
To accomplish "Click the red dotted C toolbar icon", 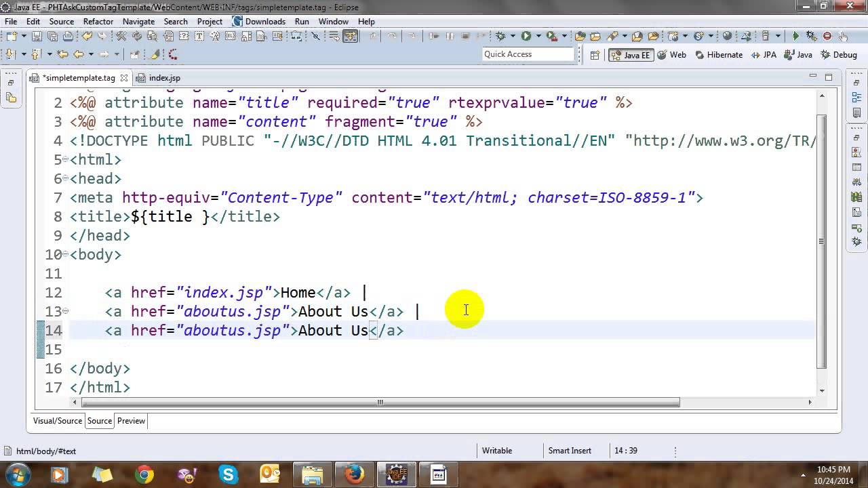I will point(173,54).
